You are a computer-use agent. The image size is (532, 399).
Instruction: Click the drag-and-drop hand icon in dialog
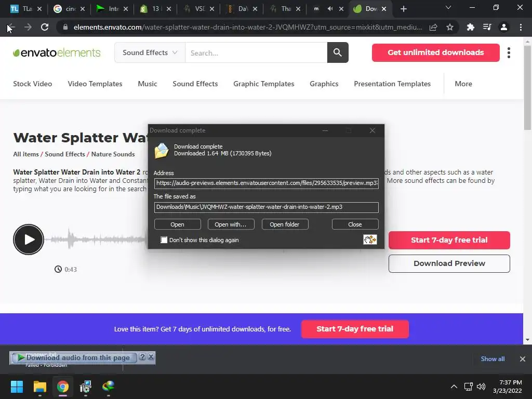370,240
